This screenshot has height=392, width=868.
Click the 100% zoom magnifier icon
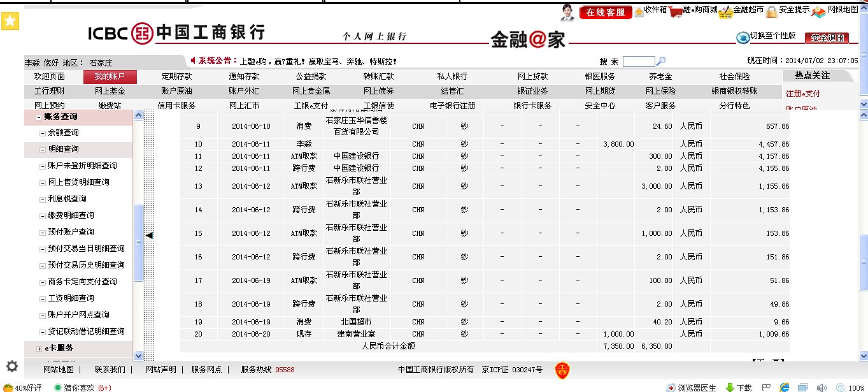pyautogui.click(x=840, y=388)
